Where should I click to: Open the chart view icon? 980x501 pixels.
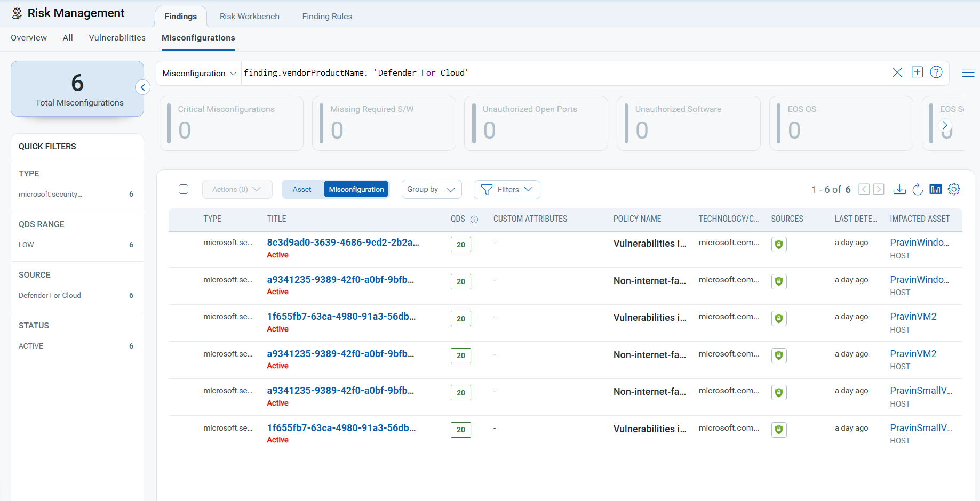click(x=935, y=189)
